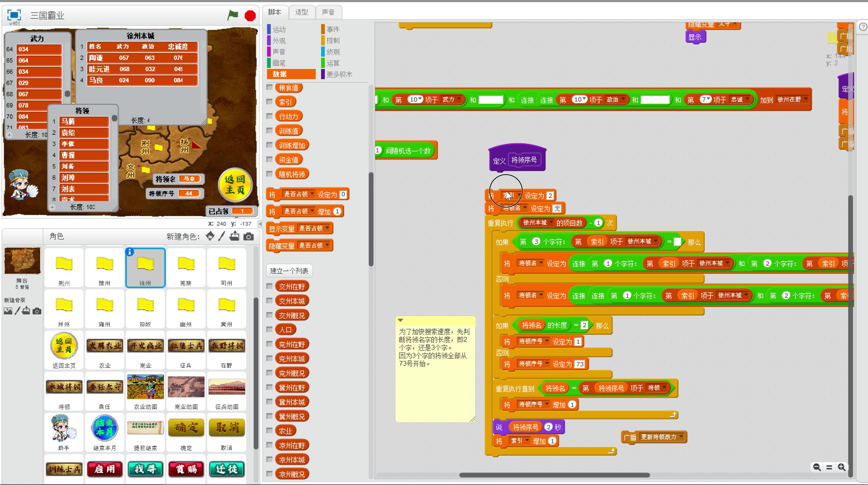Zoom out the scripts area
This screenshot has height=485, width=868.
click(817, 467)
